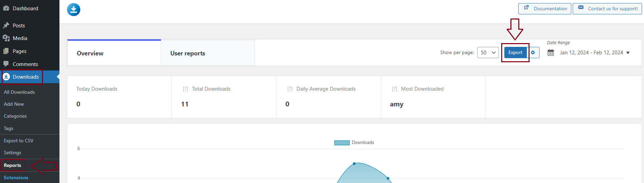The width and height of the screenshot is (644, 183).
Task: Click the Downloads legend label in chart
Action: (363, 143)
